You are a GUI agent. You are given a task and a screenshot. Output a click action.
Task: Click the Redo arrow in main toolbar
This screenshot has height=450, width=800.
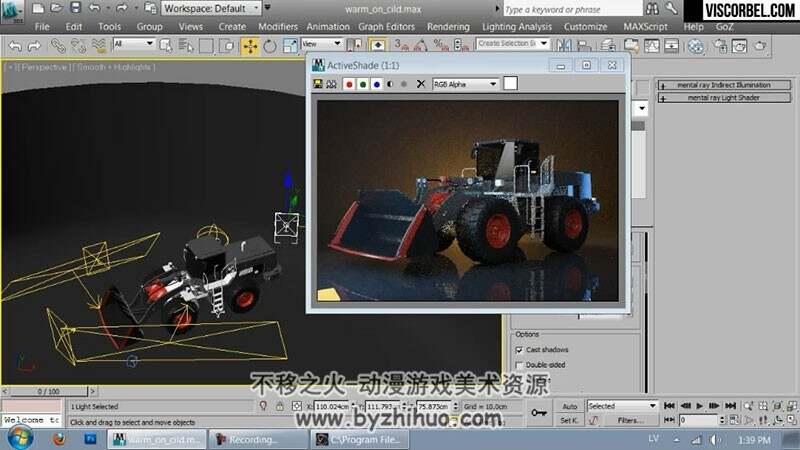tap(34, 46)
